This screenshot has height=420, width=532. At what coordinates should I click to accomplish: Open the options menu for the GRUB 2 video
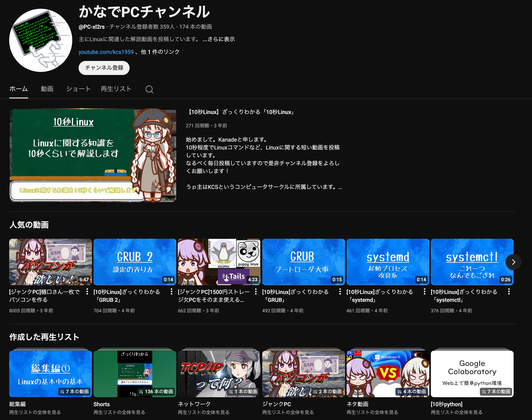(171, 292)
